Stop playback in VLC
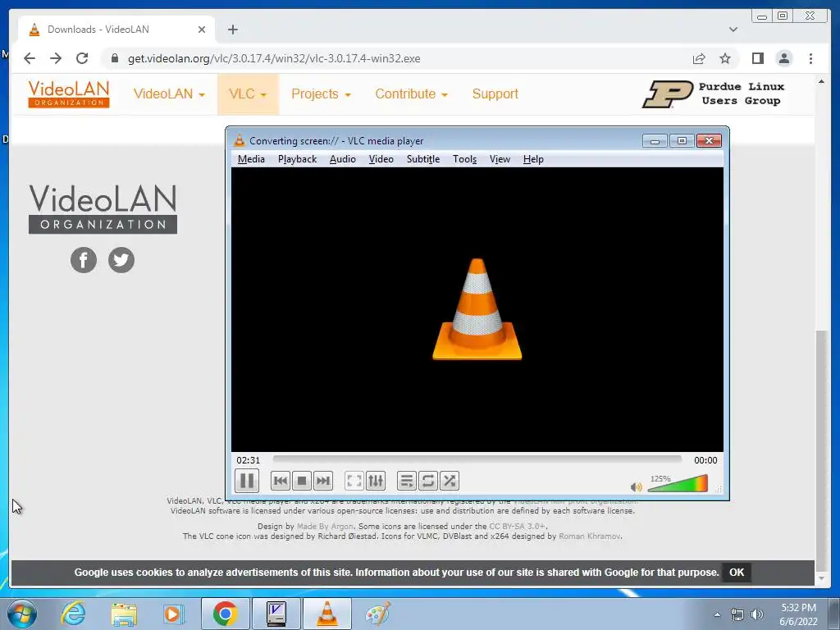 pos(302,481)
